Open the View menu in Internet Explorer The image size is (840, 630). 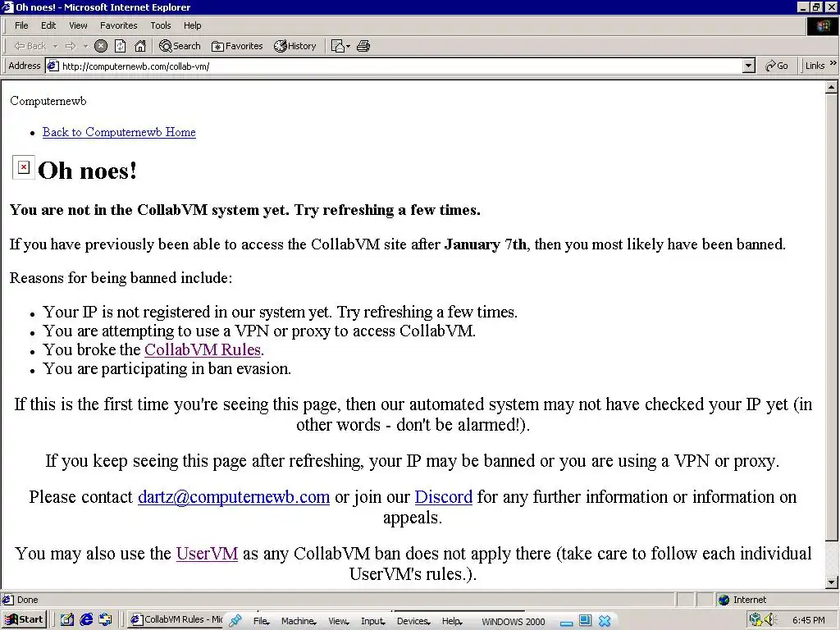[x=78, y=25]
